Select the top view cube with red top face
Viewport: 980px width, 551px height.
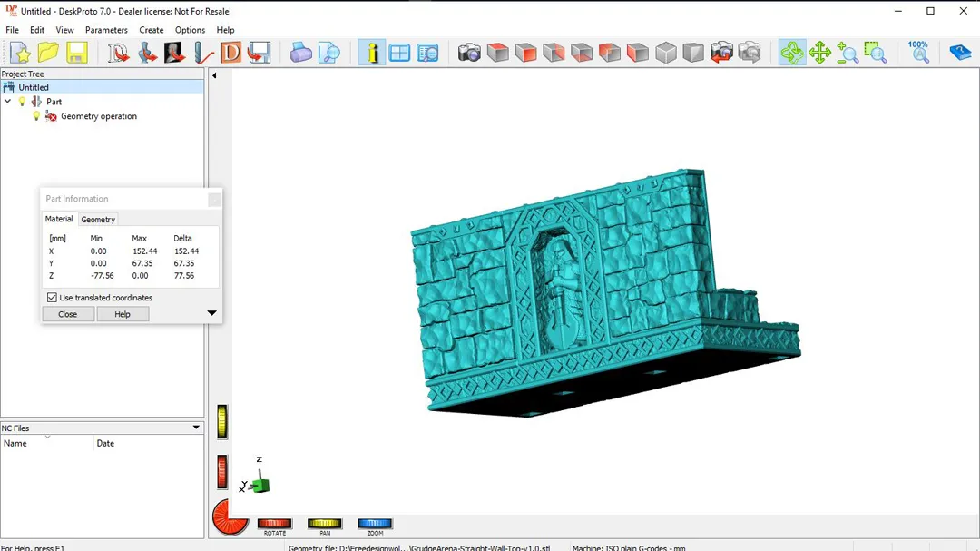click(497, 54)
